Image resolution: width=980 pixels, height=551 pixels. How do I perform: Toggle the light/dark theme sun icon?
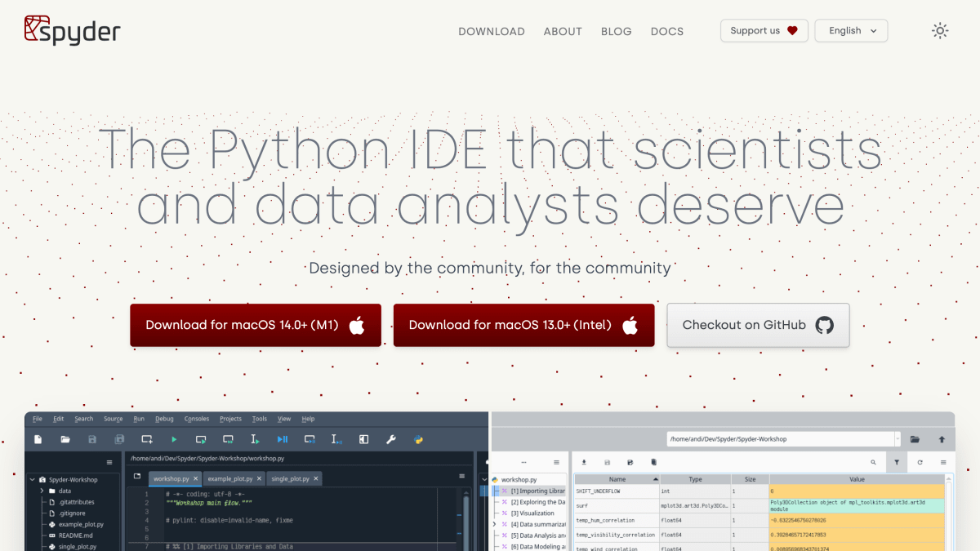940,31
